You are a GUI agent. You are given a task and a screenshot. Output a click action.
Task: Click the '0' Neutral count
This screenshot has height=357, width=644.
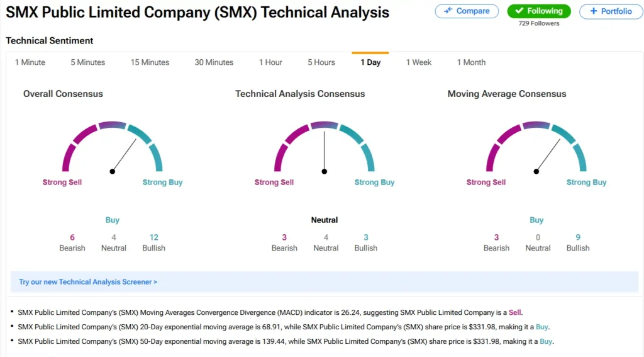(x=538, y=237)
